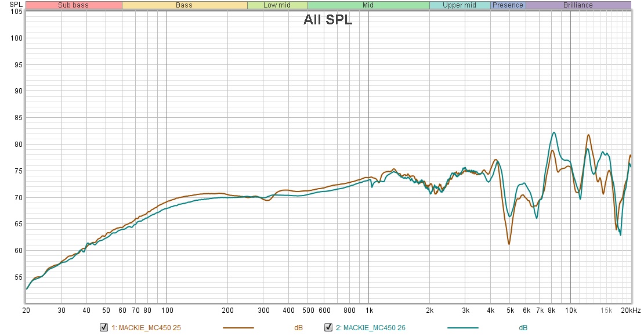Uncheck the MACKIE_MC450 25 trace checkbox
The image size is (644, 336).
[x=104, y=327]
